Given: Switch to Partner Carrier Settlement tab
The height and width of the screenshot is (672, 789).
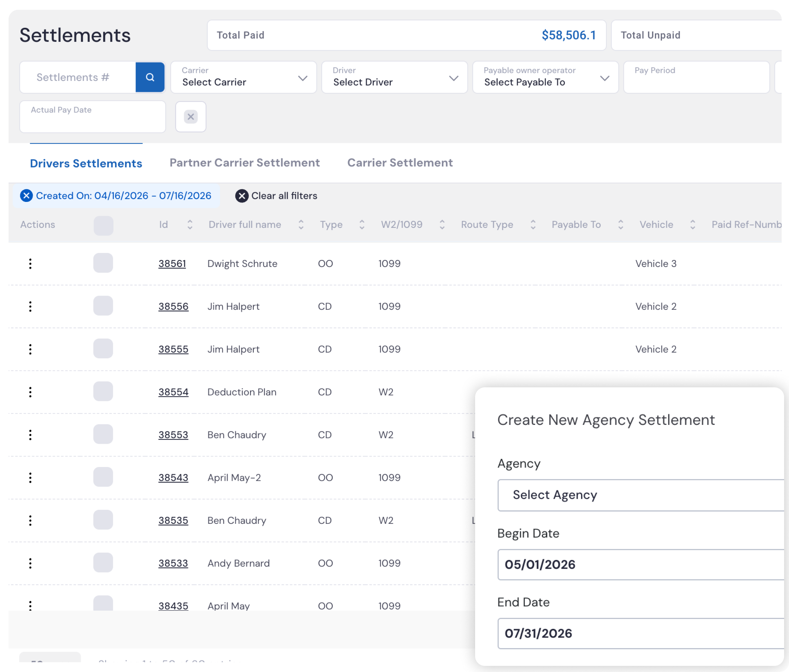Looking at the screenshot, I should click(245, 163).
